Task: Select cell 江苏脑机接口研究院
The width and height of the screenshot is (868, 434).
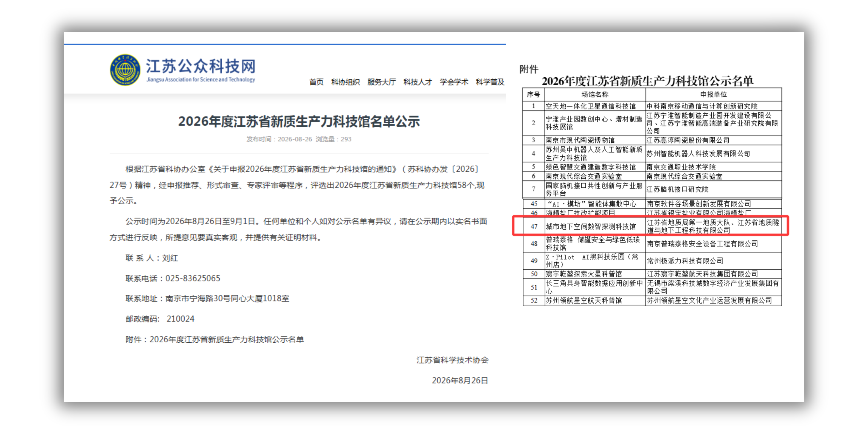Action: (713, 189)
